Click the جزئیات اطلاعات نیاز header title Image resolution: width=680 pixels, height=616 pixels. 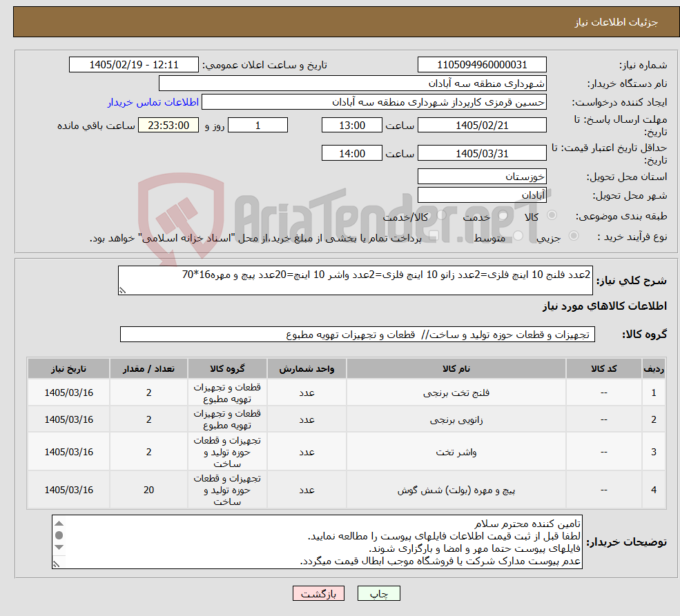(x=616, y=22)
